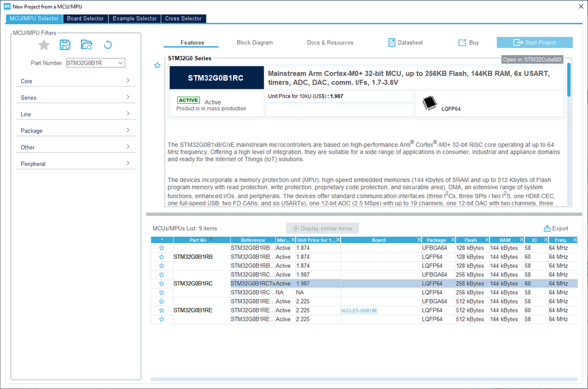The image size is (588, 389).
Task: Remove the IO column with its X
Action: click(546, 240)
